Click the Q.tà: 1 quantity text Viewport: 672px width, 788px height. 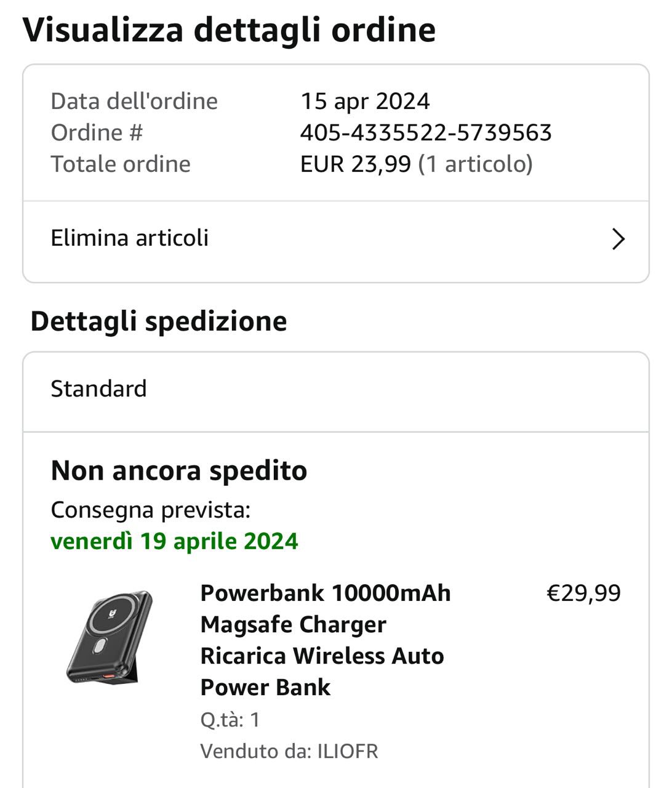coord(230,720)
